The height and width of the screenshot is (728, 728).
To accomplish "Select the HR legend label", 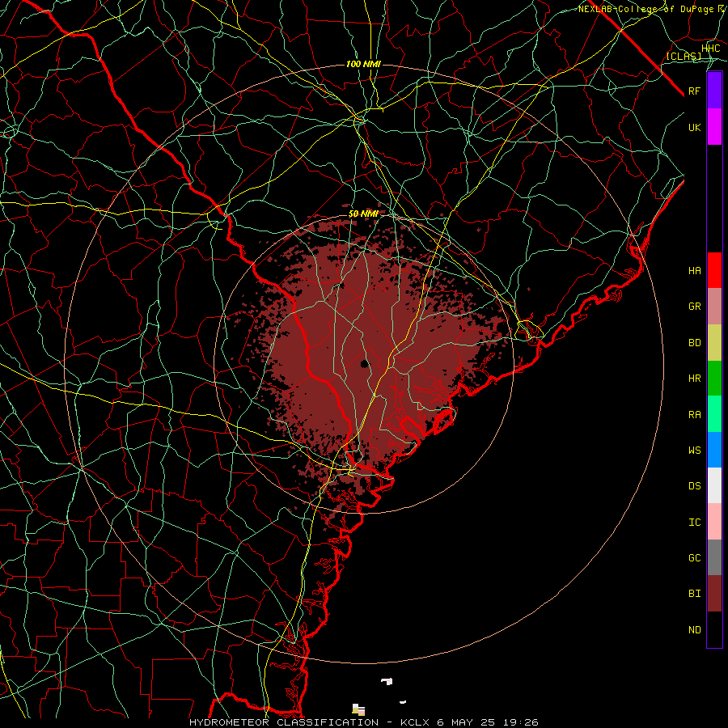I will [695, 379].
